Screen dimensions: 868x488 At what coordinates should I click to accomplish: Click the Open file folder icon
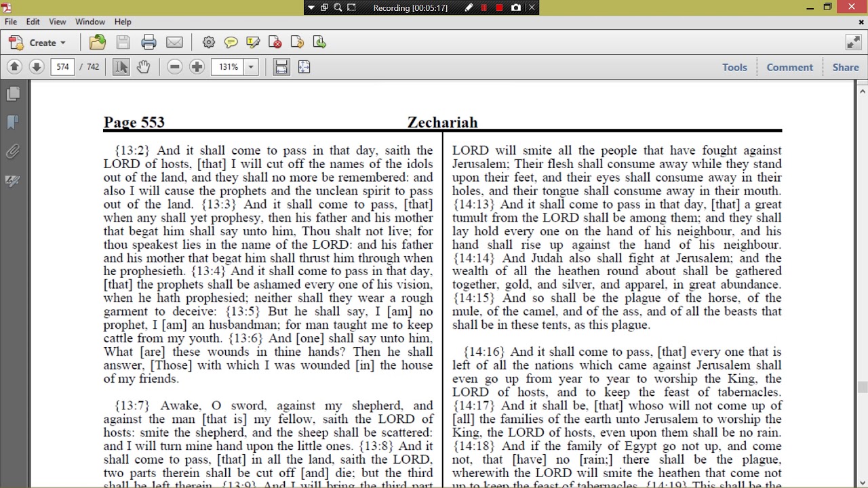[98, 43]
